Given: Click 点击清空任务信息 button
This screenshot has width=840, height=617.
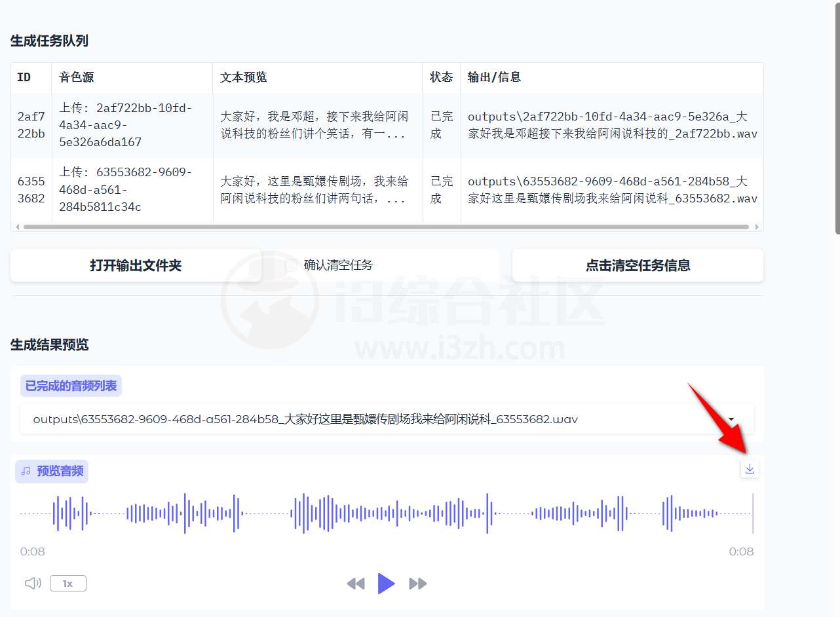Looking at the screenshot, I should point(638,265).
